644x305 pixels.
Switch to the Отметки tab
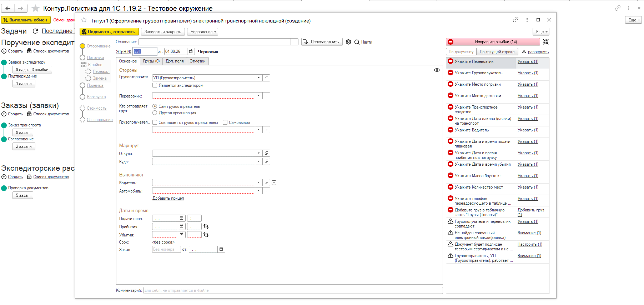(197, 61)
